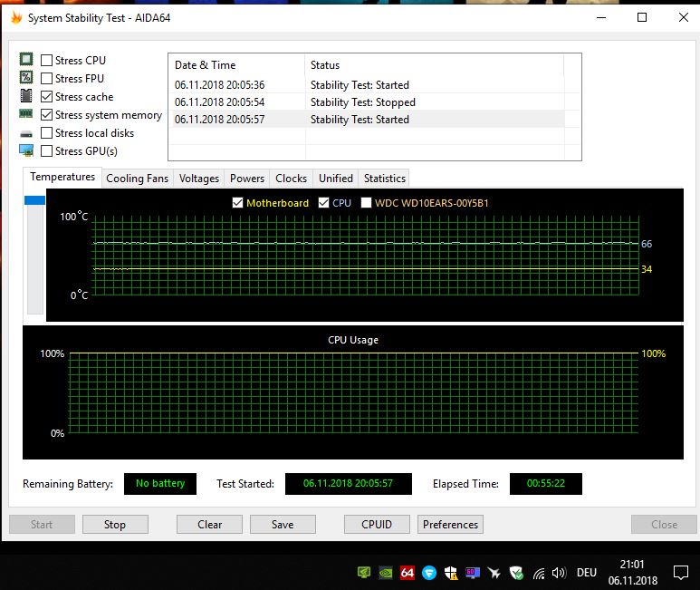Click the disk drive icon beside local disks
Viewport: 700px width, 590px height.
click(26, 133)
